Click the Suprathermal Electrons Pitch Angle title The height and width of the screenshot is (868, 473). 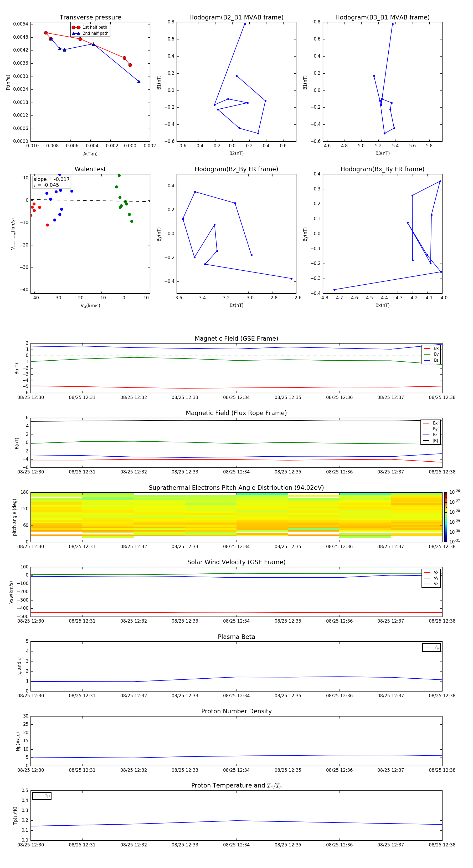point(236,488)
